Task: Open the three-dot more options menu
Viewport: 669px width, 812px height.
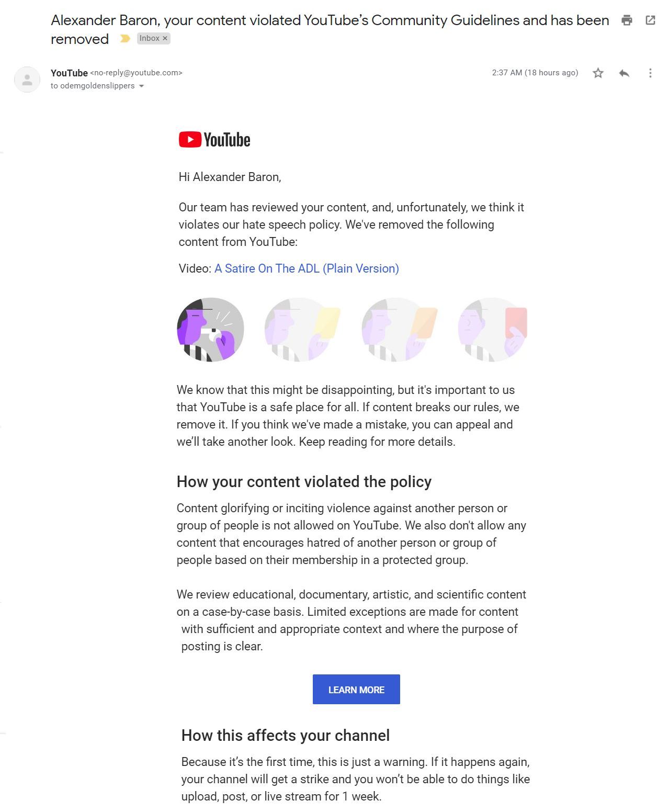Action: pyautogui.click(x=650, y=73)
